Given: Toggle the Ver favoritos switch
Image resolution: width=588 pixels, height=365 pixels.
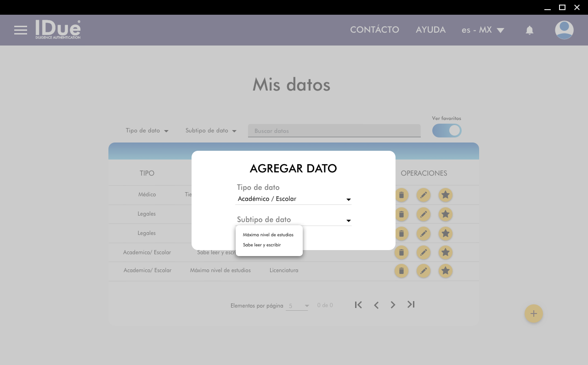Looking at the screenshot, I should (x=447, y=131).
